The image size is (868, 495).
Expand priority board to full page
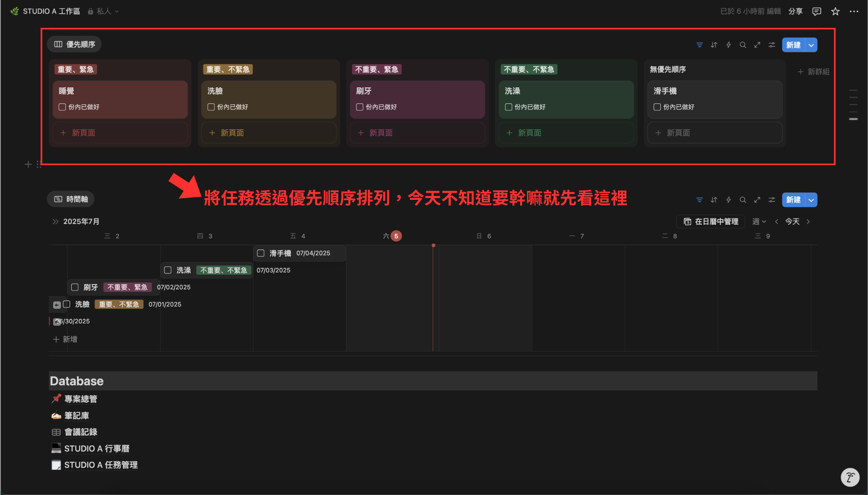pyautogui.click(x=757, y=45)
